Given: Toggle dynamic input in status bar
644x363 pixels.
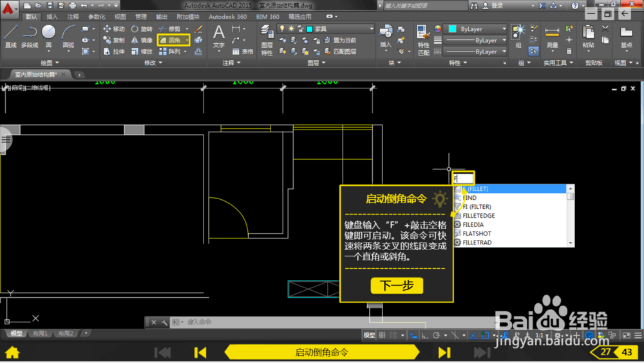Looking at the screenshot, I should click(x=413, y=335).
